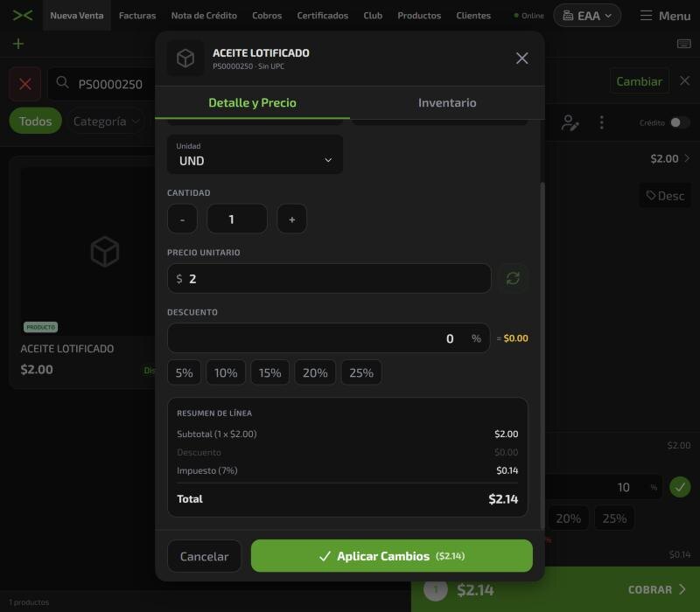Apply the 5% discount preset
700x612 pixels.
[185, 372]
